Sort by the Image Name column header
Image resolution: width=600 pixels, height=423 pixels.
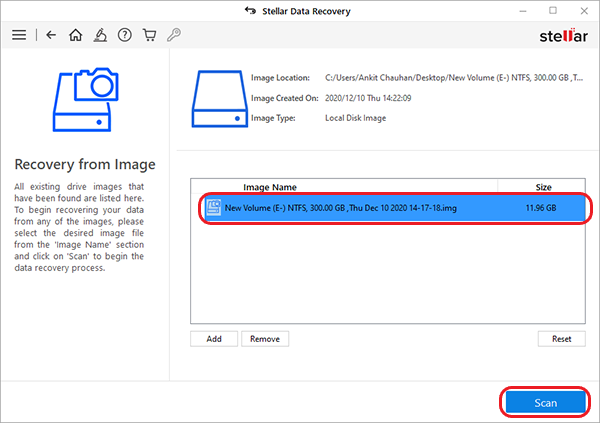tap(270, 186)
